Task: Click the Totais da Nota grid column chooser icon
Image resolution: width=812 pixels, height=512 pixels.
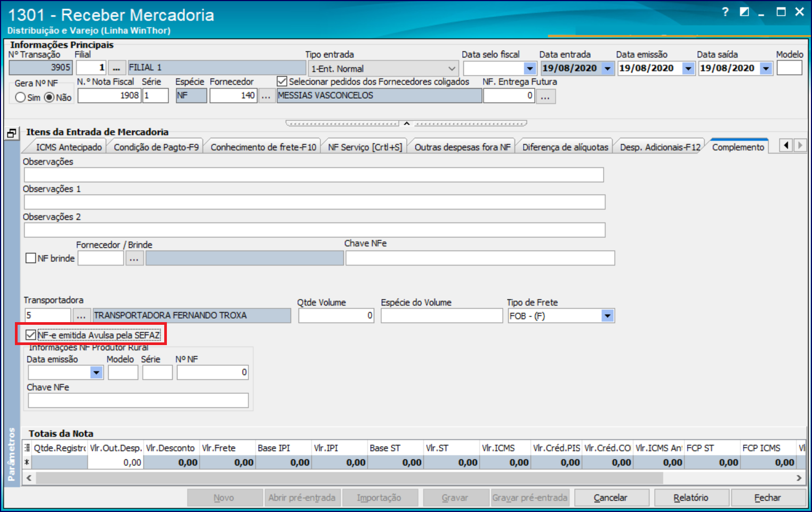Action: pos(27,448)
